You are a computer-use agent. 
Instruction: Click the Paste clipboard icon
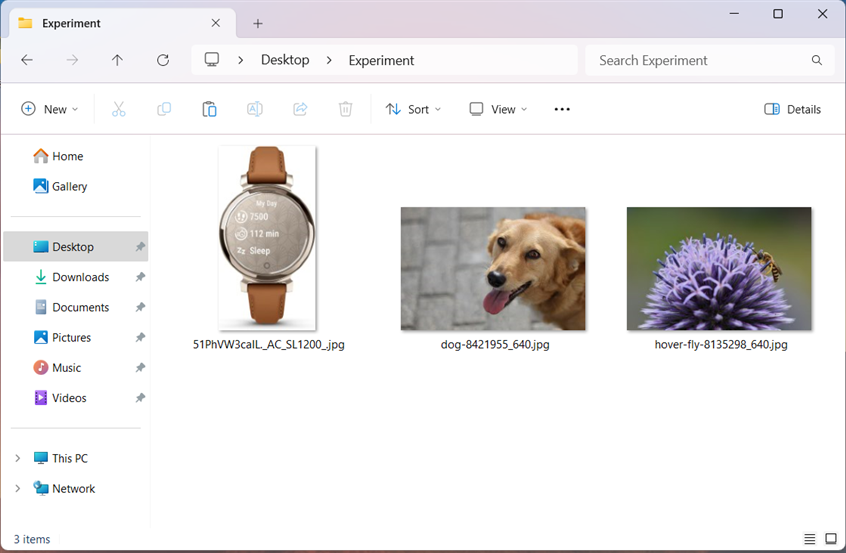(x=209, y=109)
